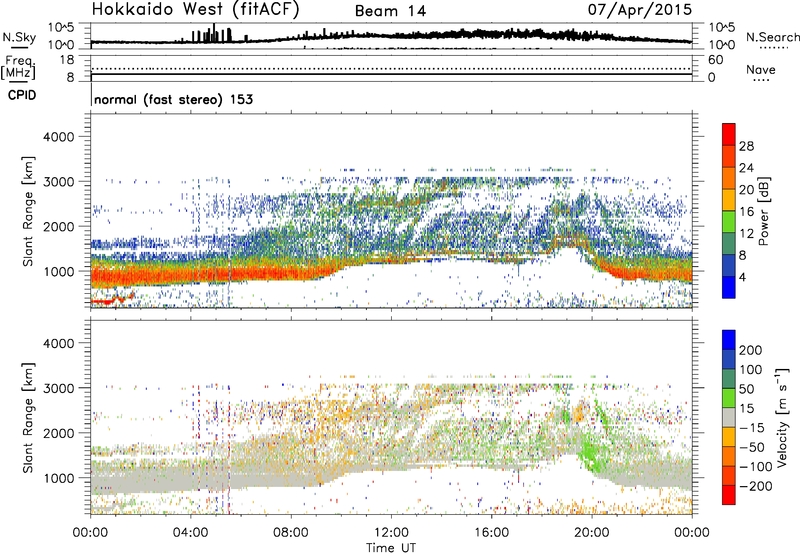Viewport: 800px width, 554px height.
Task: Click velocity panel '2000' range tick
Action: [58, 433]
